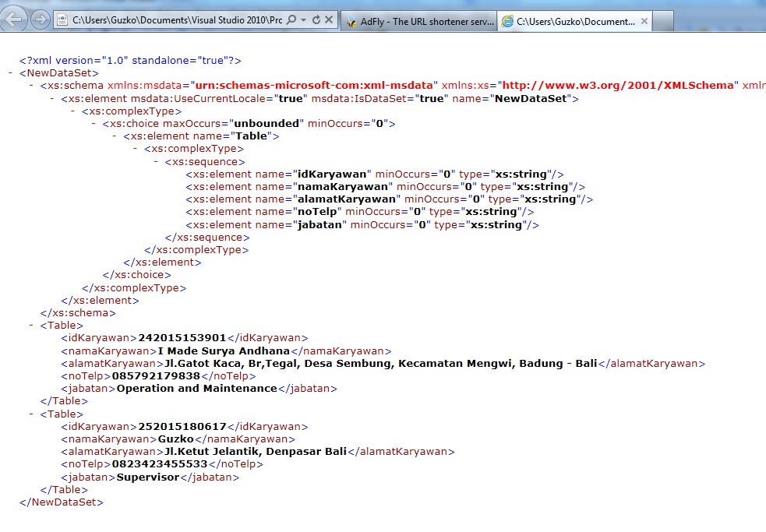
Task: Click the closing </xs:choice> tag
Action: pos(137,275)
